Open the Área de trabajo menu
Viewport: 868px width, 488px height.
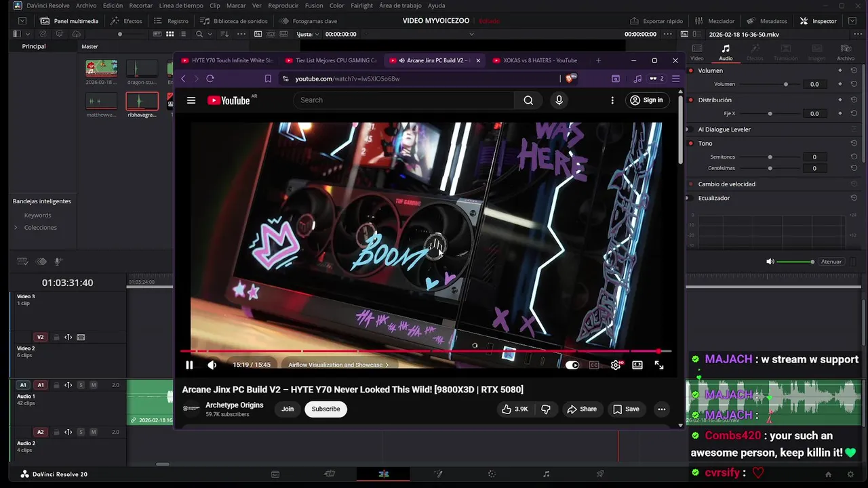[x=400, y=5]
